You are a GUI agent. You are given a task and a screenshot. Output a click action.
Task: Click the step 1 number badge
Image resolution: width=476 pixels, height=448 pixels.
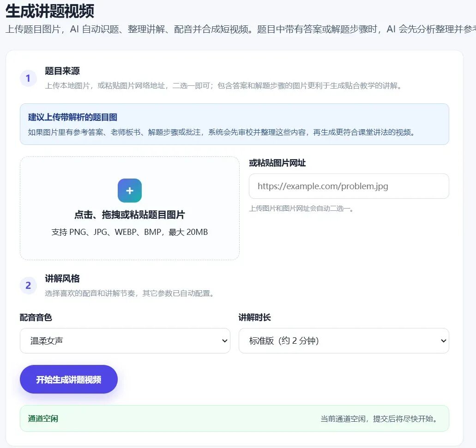tap(28, 78)
